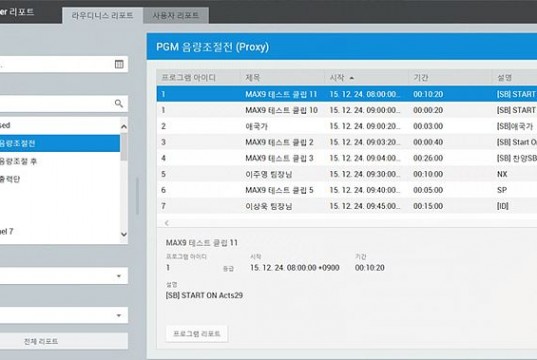Click the magnifier search icon
The width and height of the screenshot is (537, 360).
(118, 103)
